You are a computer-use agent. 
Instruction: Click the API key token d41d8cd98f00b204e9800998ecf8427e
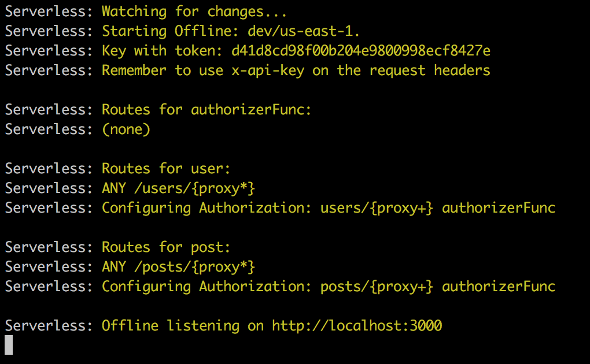click(361, 51)
